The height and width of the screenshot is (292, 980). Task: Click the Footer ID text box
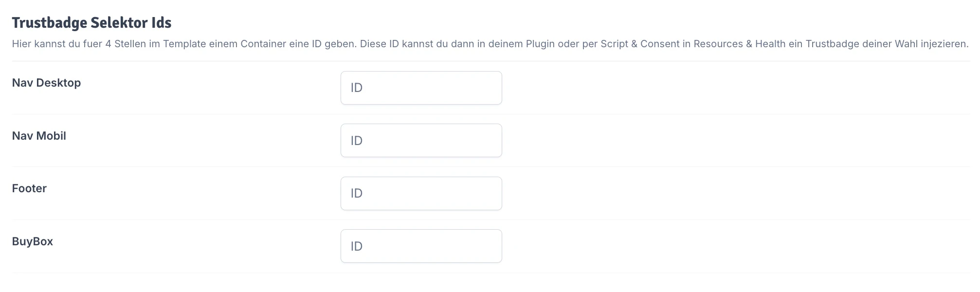421,193
